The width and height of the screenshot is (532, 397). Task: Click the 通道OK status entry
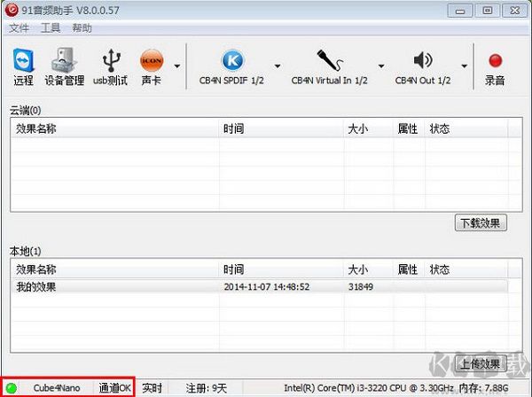pyautogui.click(x=114, y=388)
